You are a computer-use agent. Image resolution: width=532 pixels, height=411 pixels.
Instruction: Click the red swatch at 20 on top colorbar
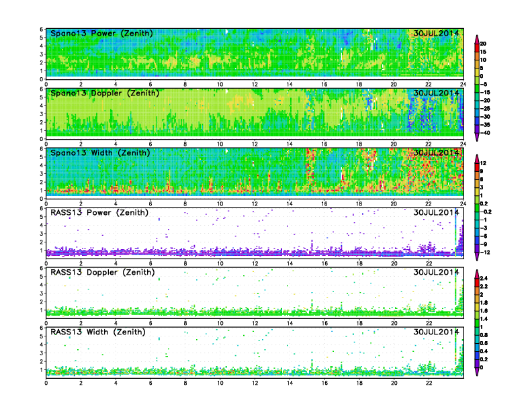coord(477,48)
